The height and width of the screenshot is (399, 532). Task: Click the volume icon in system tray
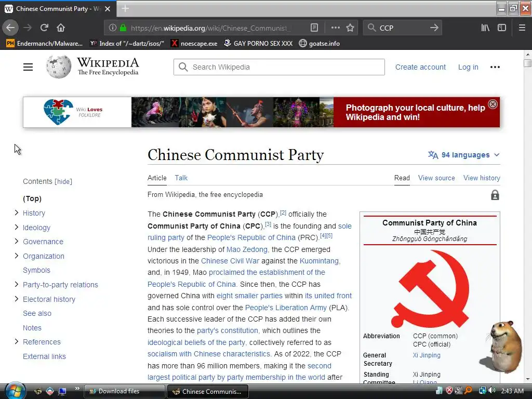point(491,391)
